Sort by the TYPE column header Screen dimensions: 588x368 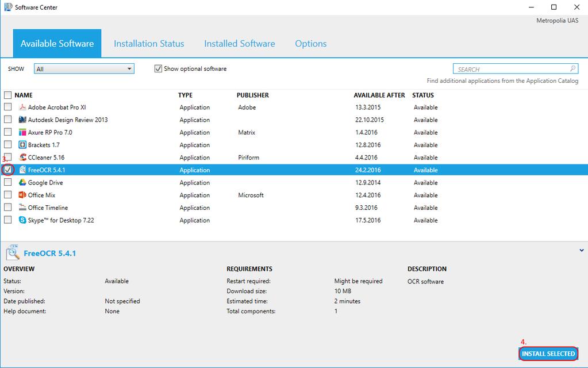pyautogui.click(x=185, y=95)
